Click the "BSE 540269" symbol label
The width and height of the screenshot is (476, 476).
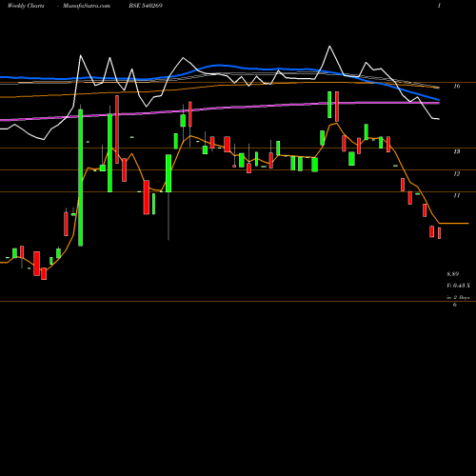146,6
